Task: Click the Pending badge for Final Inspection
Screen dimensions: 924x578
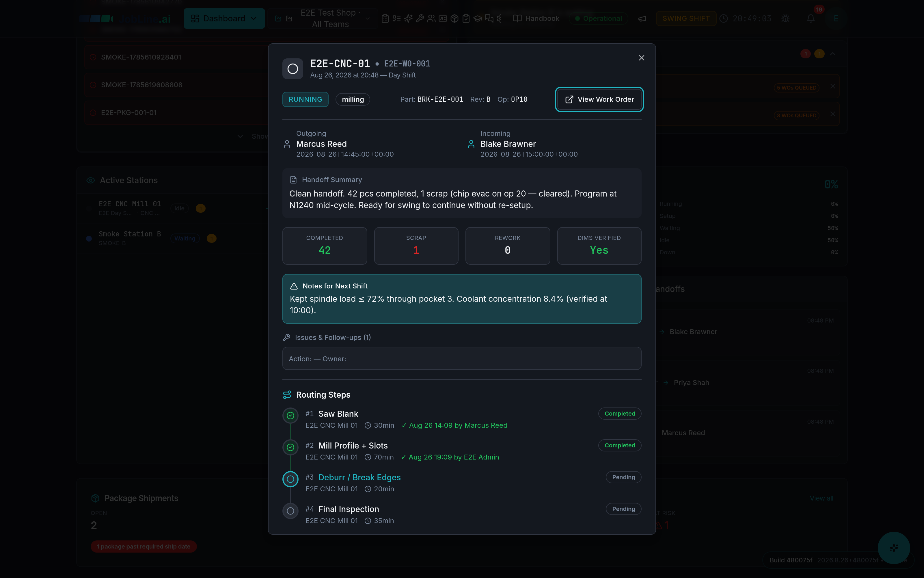Action: [x=623, y=509]
